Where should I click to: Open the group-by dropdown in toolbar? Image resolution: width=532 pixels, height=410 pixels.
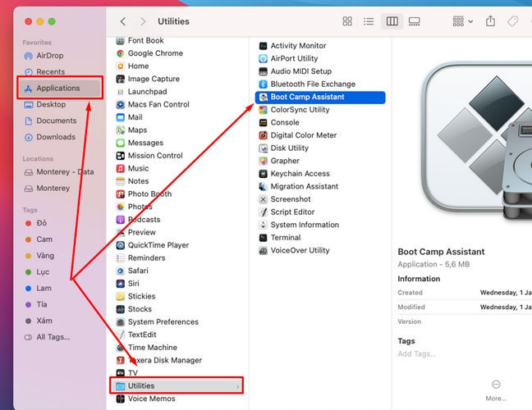coord(463,21)
